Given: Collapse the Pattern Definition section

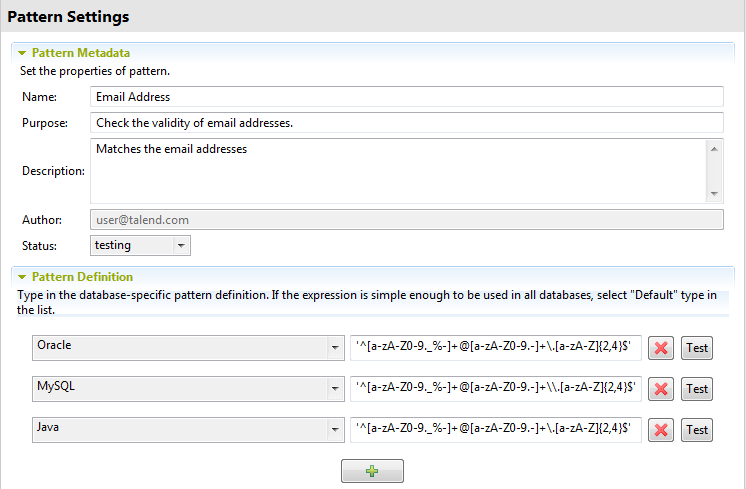Looking at the screenshot, I should click(x=21, y=276).
